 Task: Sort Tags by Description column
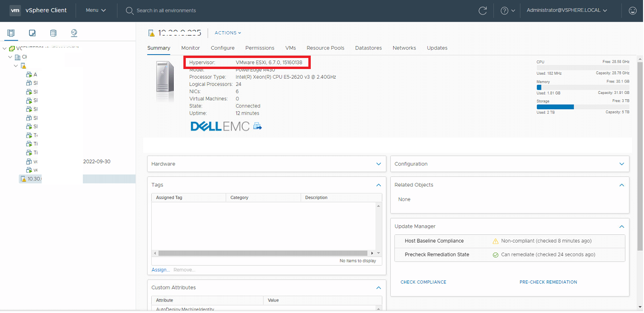[x=341, y=197]
